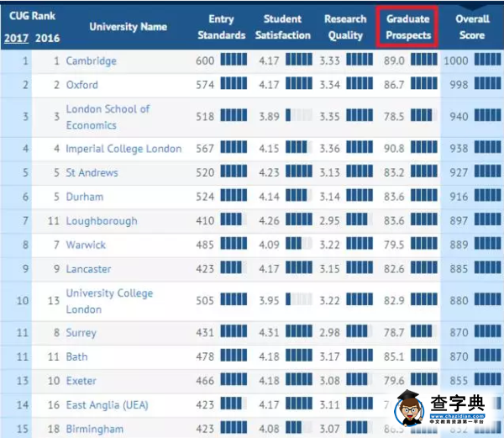Click Cambridge's entry standards value 600
This screenshot has height=438, width=504.
(205, 61)
